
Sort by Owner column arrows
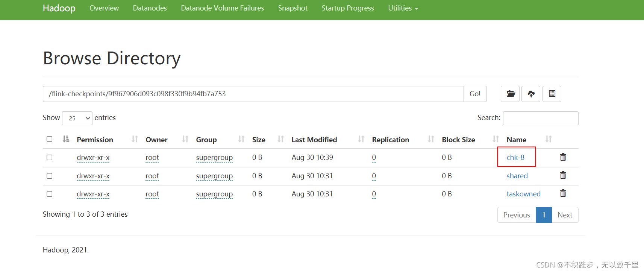click(x=185, y=139)
